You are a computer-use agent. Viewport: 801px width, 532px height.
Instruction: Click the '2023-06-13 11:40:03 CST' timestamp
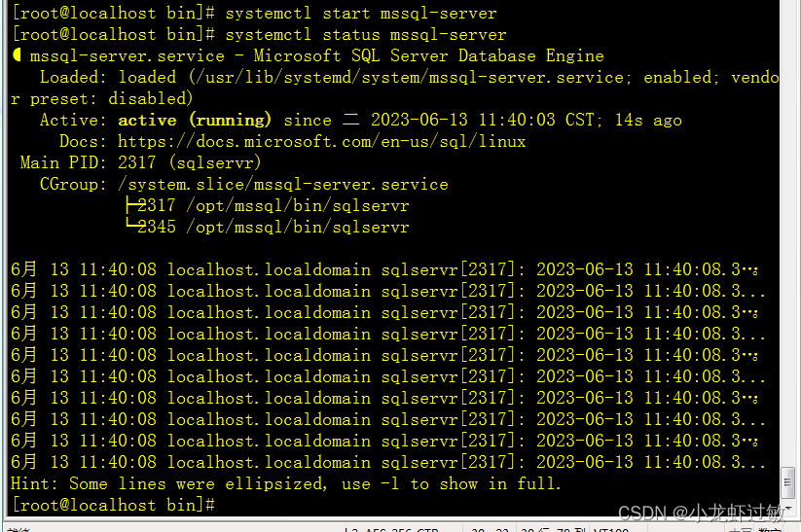486,120
